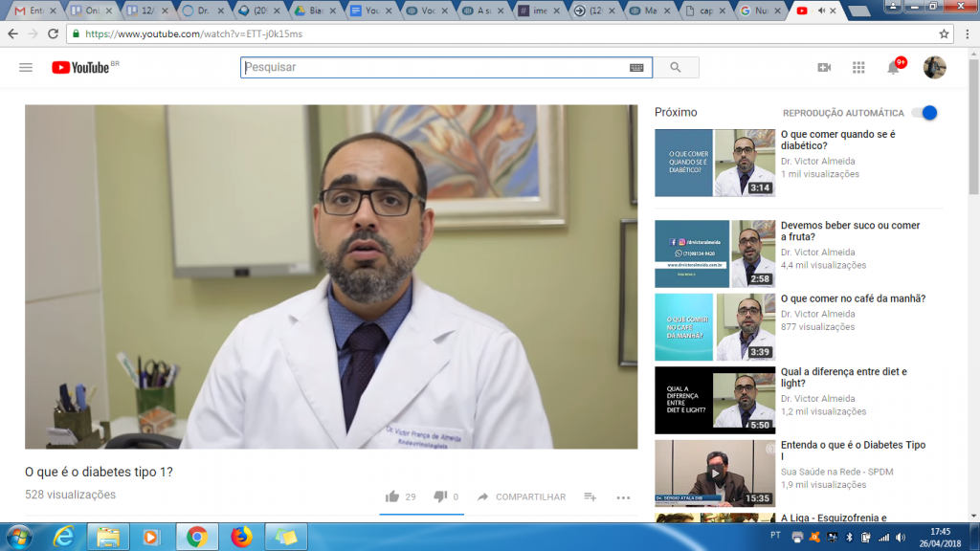This screenshot has width=980, height=551.
Task: Open the Dr. Victor Almeida channel link
Action: [x=820, y=161]
